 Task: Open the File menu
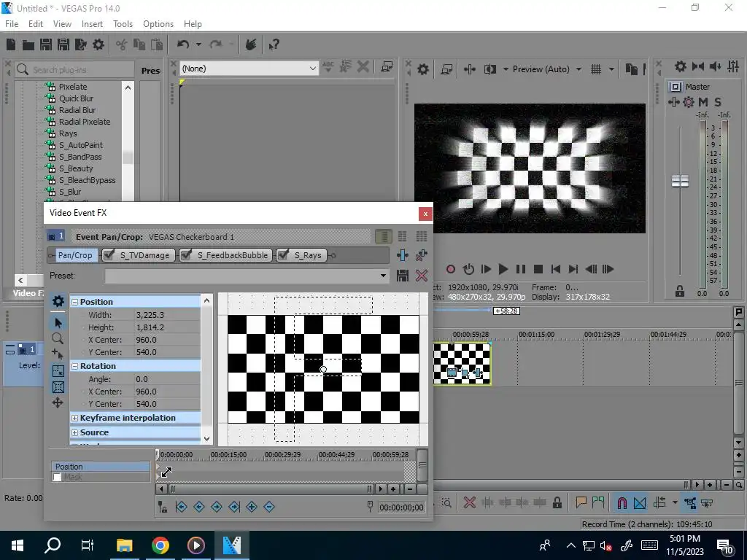click(x=12, y=24)
